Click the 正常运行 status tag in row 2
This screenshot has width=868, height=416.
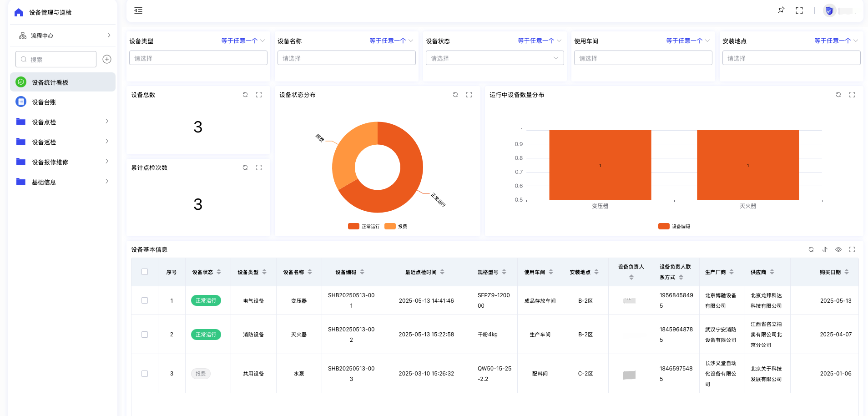(x=206, y=335)
